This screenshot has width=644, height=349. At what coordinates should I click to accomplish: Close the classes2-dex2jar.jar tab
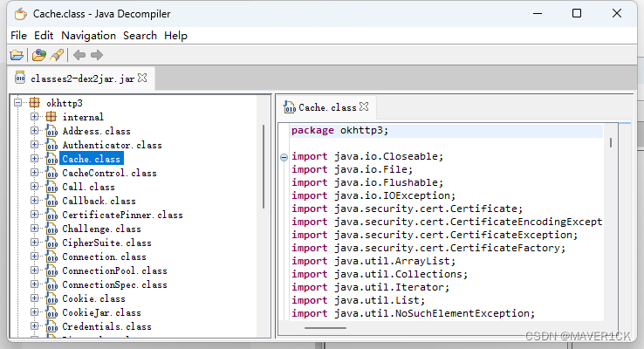pyautogui.click(x=142, y=78)
